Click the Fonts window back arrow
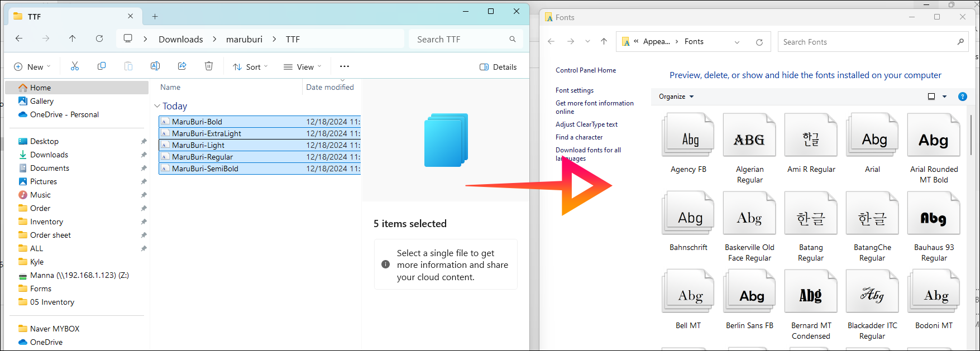 551,41
